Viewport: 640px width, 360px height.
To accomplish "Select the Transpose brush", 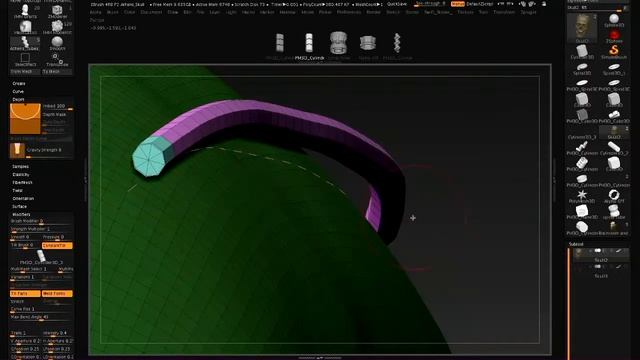I will [57, 59].
